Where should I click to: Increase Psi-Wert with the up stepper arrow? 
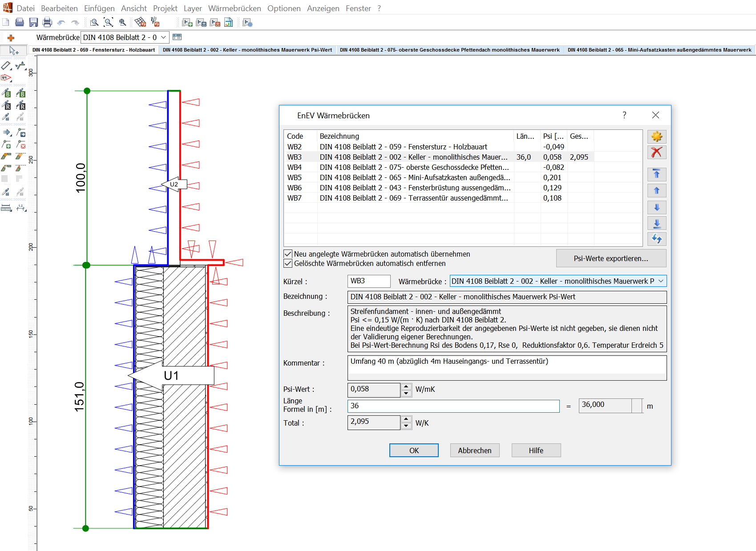tap(406, 386)
